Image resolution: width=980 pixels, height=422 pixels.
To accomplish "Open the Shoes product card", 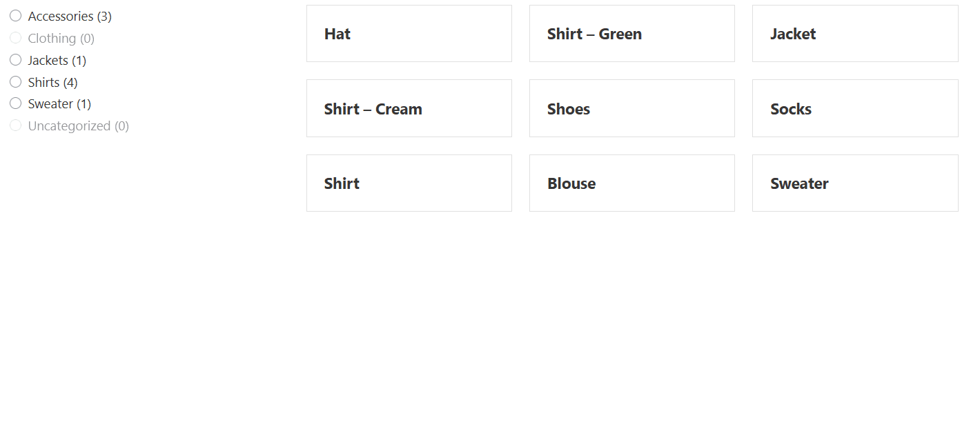I will [631, 108].
